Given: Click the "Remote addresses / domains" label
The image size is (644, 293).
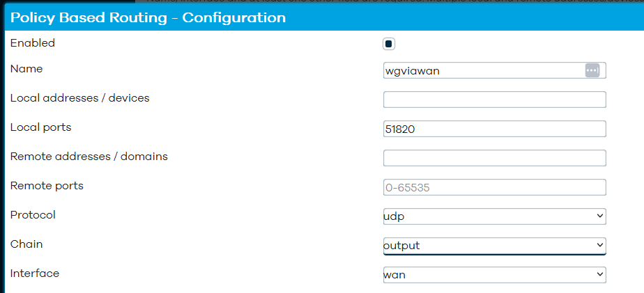Looking at the screenshot, I should (x=89, y=157).
